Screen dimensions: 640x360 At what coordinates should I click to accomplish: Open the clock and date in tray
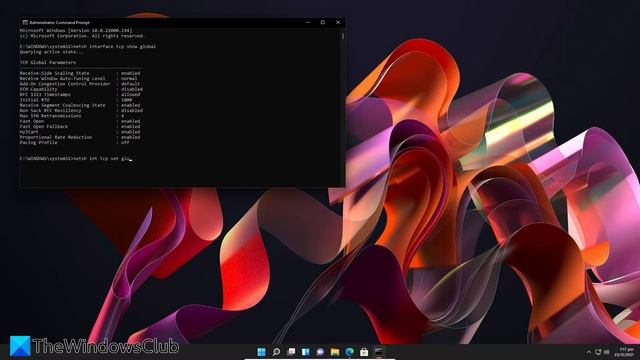click(625, 352)
